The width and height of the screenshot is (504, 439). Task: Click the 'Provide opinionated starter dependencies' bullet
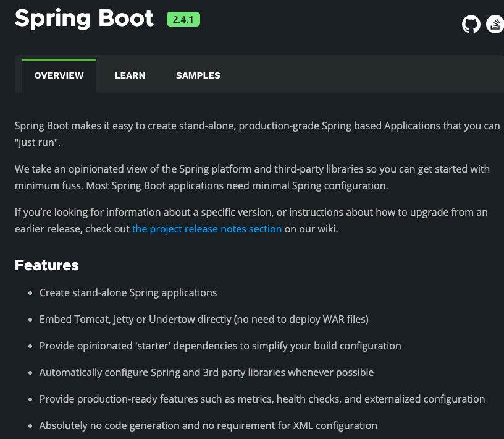click(220, 346)
